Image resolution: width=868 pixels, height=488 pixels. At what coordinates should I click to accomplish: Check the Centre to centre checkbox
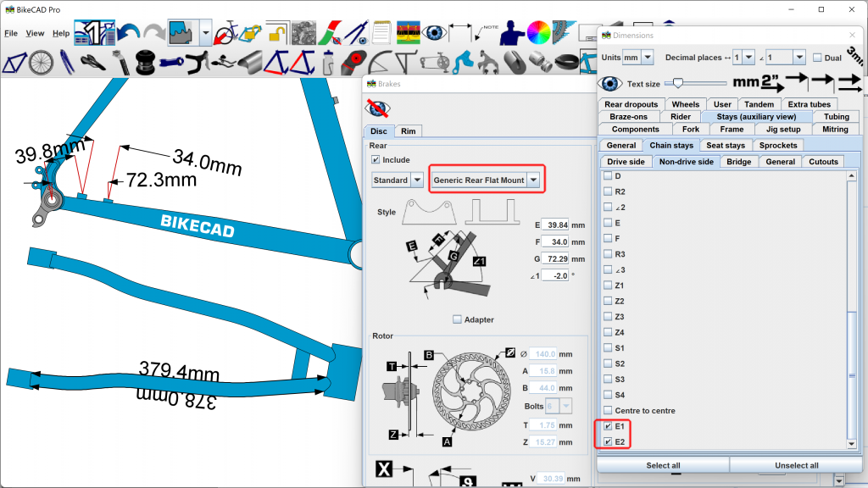coord(608,411)
